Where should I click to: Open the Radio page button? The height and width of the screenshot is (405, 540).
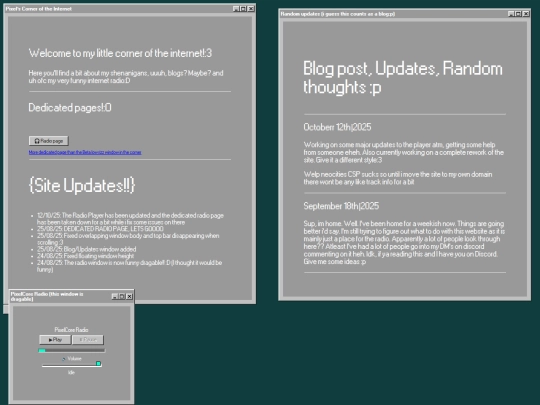49,141
